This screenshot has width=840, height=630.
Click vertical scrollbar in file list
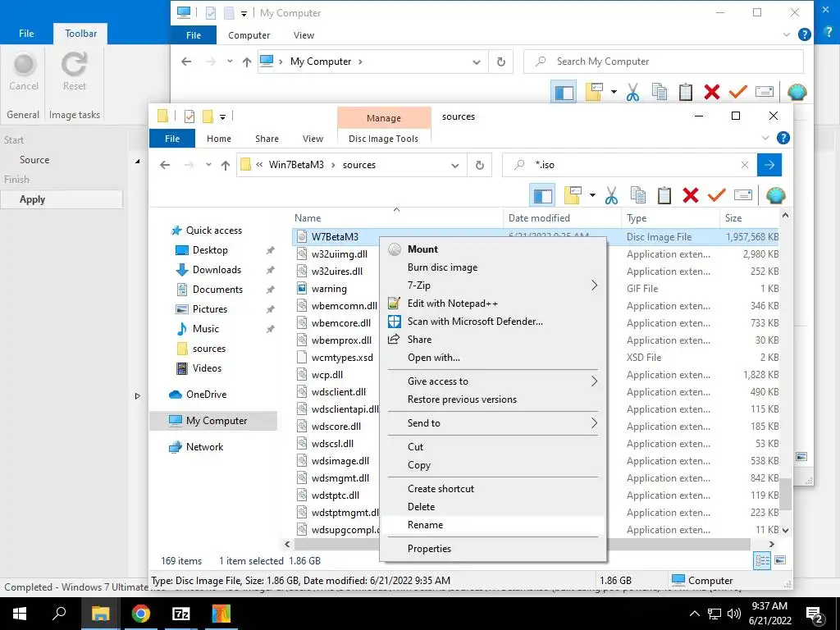tap(785, 494)
